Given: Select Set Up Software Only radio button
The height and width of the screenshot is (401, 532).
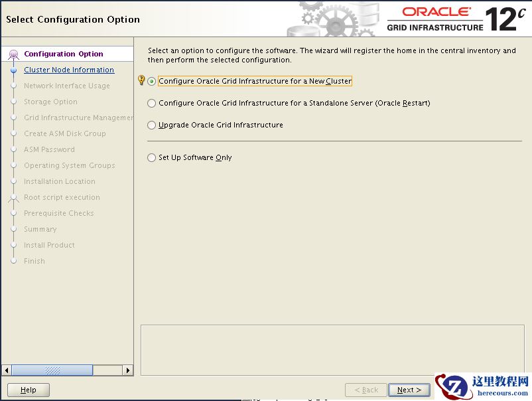Looking at the screenshot, I should (x=152, y=157).
